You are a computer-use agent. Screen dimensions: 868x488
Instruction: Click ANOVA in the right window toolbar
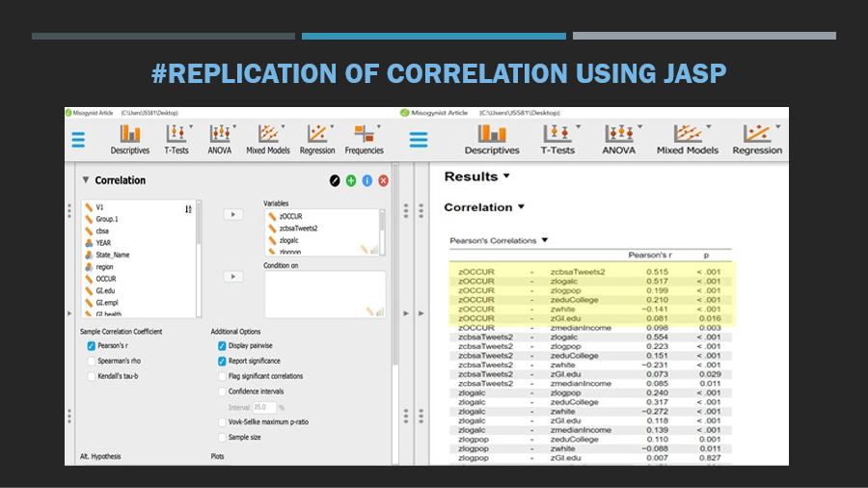point(619,140)
